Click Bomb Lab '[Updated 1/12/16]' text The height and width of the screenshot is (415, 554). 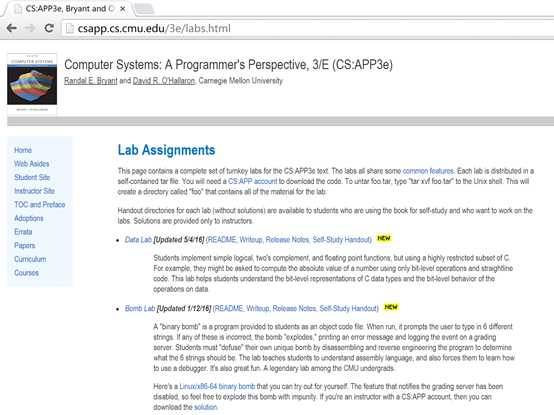click(x=184, y=309)
